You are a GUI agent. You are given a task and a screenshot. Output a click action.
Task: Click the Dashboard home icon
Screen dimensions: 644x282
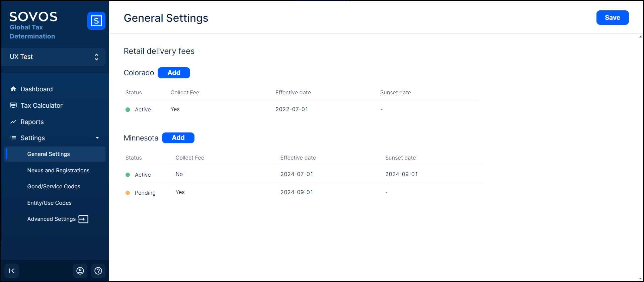(13, 89)
